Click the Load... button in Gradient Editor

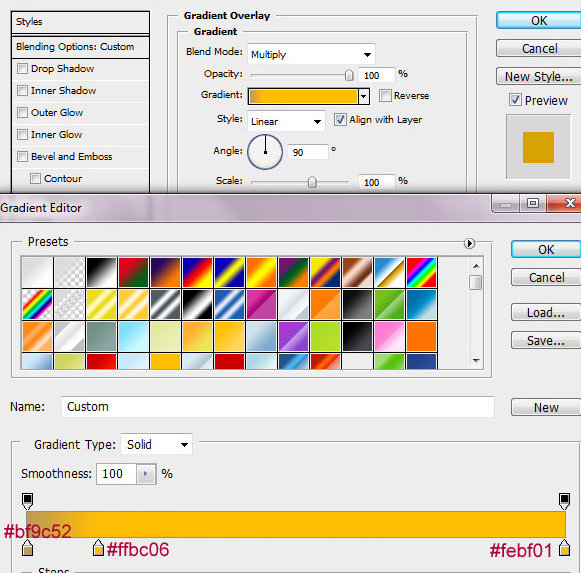tap(545, 312)
